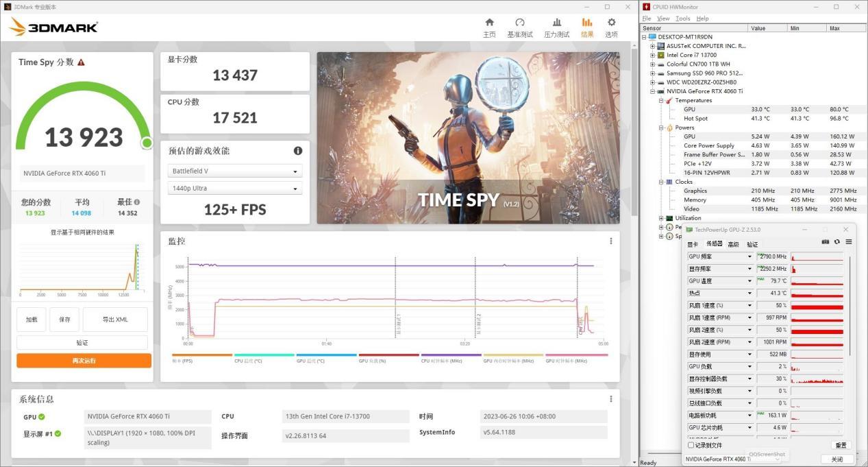Click the orange 再次运行 button
This screenshot has width=868, height=467.
(x=83, y=359)
